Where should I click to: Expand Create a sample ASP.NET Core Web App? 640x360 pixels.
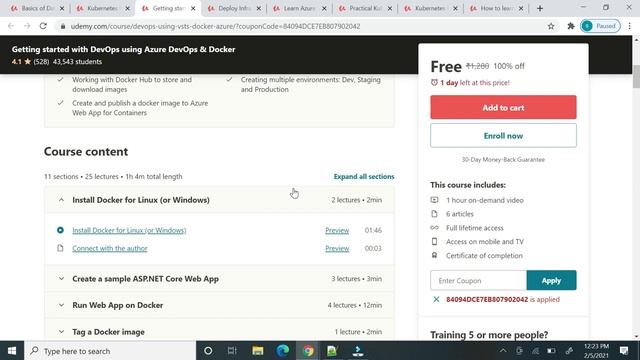tap(219, 279)
